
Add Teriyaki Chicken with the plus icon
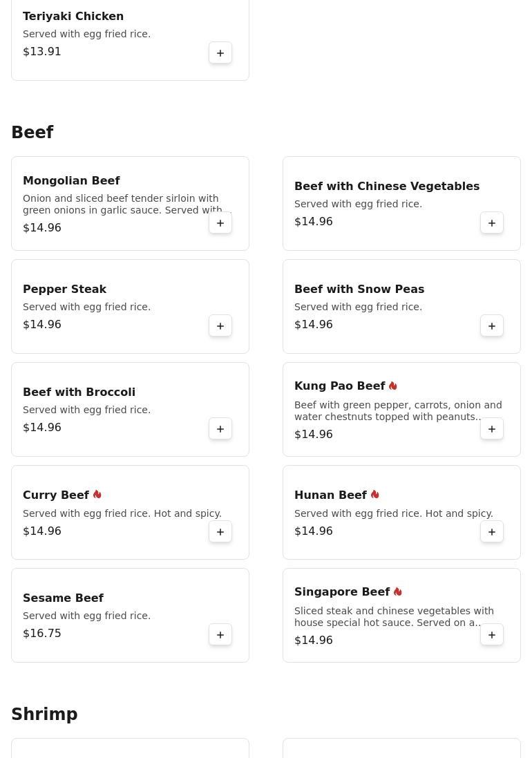click(x=220, y=53)
